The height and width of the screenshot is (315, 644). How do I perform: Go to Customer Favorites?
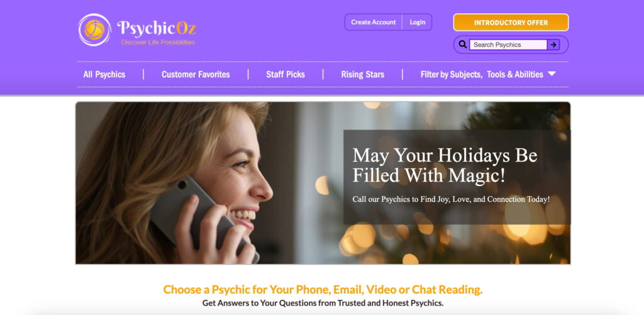(196, 74)
